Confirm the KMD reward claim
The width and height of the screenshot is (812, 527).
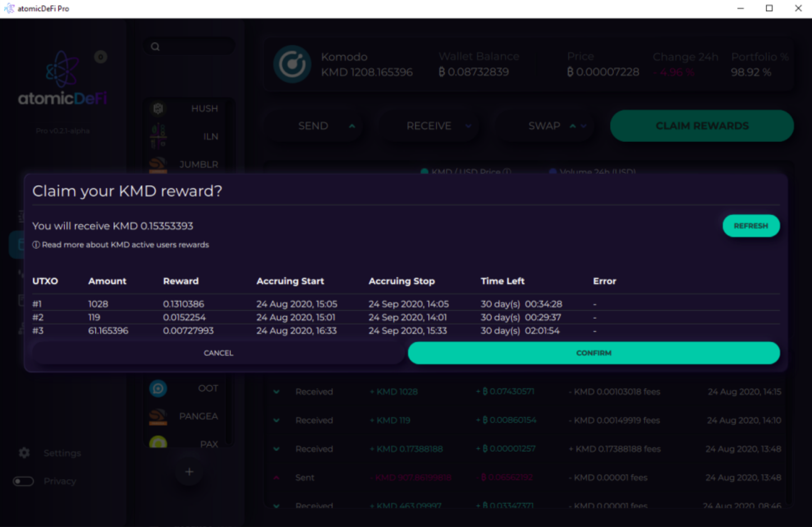tap(594, 353)
